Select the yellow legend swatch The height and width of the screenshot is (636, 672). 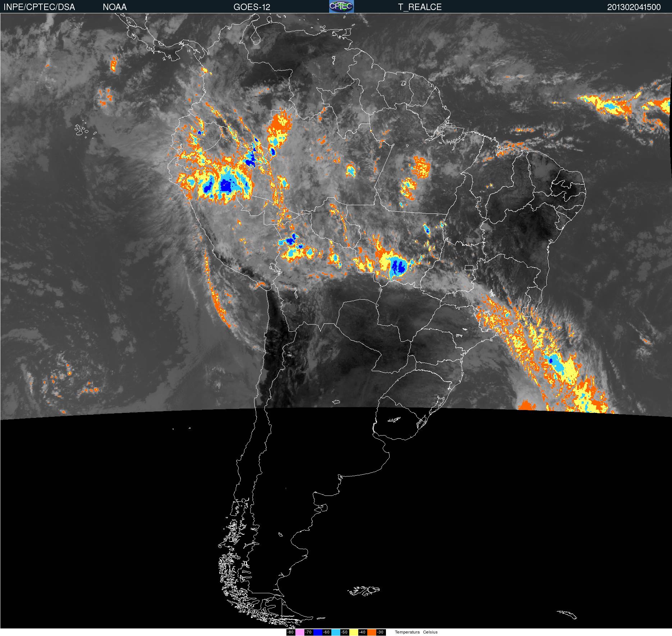click(x=354, y=632)
